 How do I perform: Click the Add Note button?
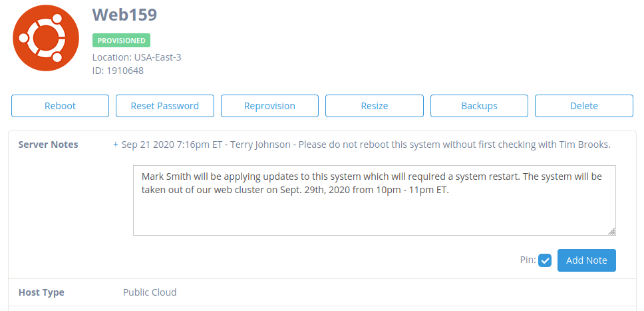(x=587, y=260)
